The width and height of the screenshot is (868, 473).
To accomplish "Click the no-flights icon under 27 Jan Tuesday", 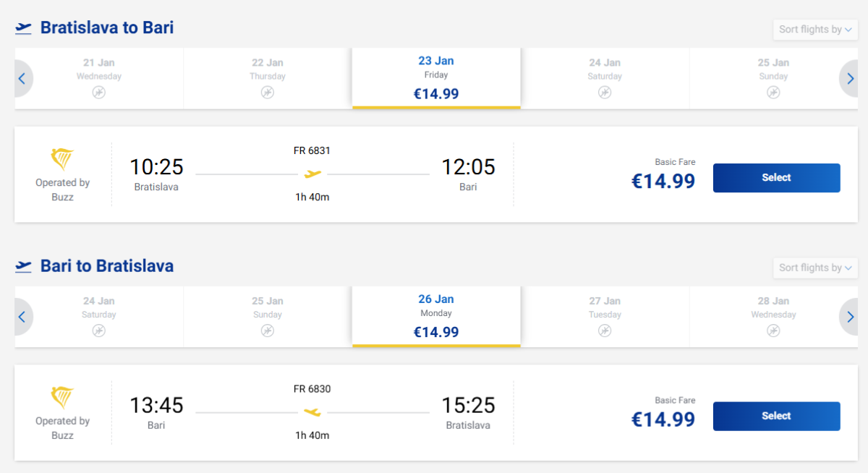I will click(605, 331).
